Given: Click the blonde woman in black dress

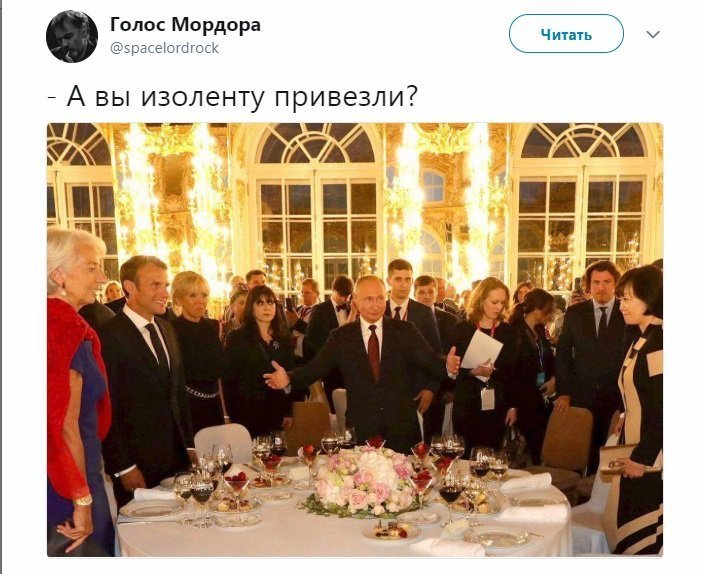Looking at the screenshot, I should pos(198,346).
